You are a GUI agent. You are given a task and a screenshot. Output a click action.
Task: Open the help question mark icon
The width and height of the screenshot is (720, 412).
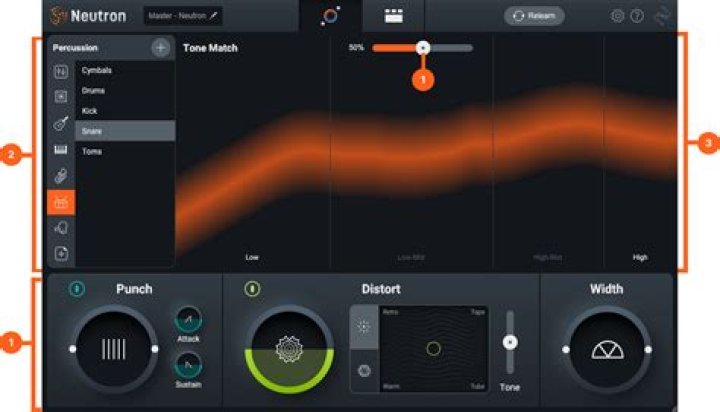pos(637,16)
